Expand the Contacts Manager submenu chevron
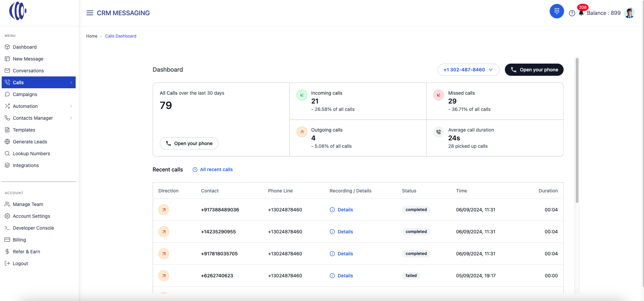The image size is (644, 301). 71,118
